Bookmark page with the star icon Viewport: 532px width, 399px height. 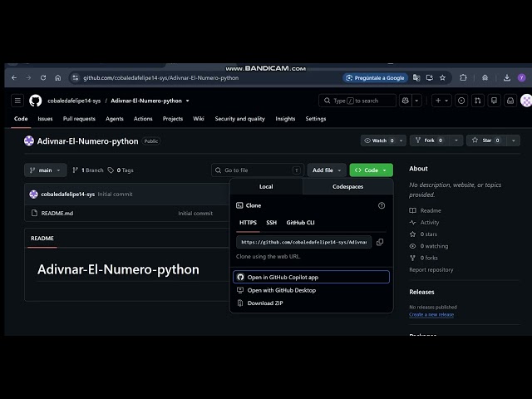click(442, 77)
